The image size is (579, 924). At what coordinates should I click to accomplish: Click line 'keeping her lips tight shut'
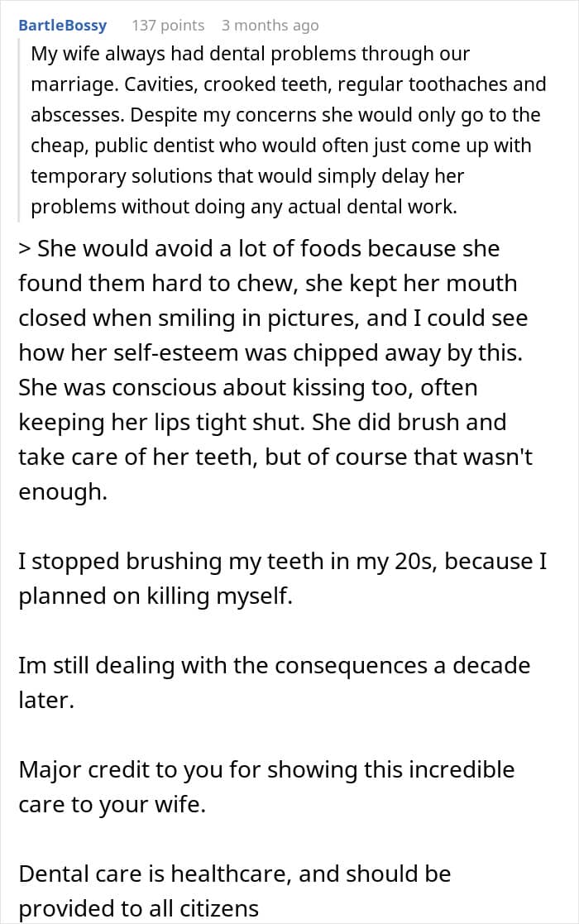[x=263, y=423]
